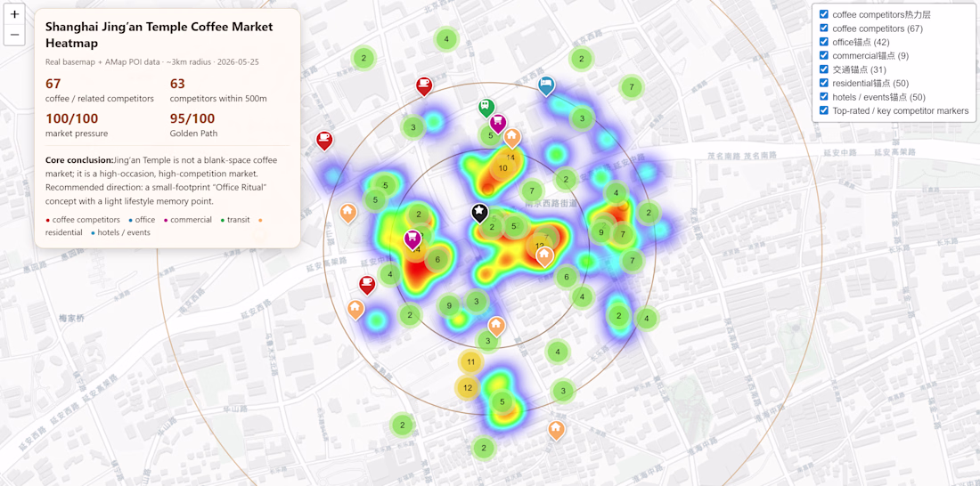Click the coffee cup marker nearest the hotel marker
The height and width of the screenshot is (486, 980).
point(424,86)
